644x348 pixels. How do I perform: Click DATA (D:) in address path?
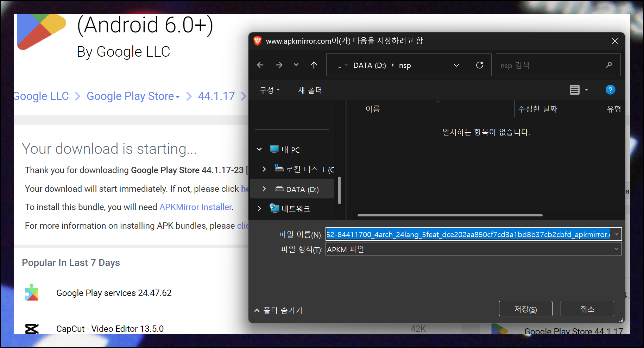point(370,65)
